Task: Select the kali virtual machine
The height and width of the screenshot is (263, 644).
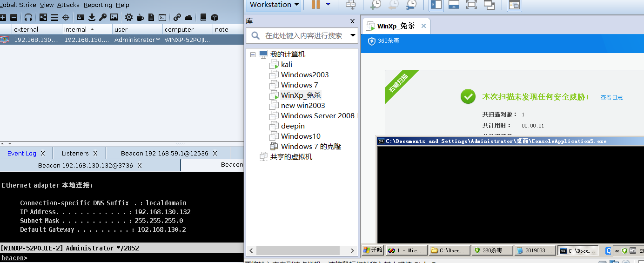Action: 287,65
